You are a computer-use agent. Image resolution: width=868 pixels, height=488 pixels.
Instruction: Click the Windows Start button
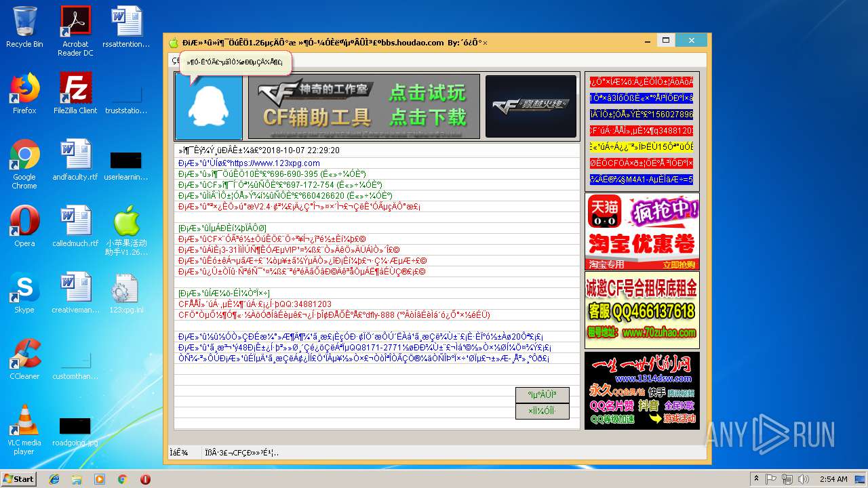click(18, 479)
